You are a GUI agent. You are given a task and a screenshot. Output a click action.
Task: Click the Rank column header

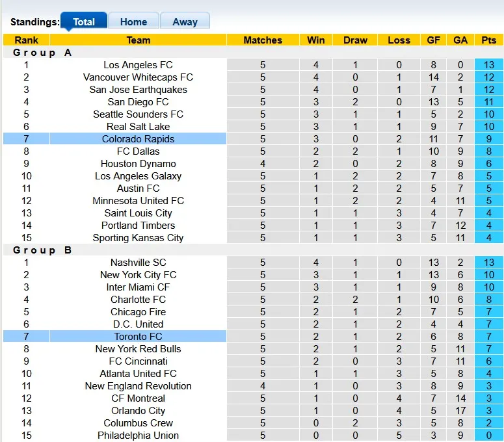[26, 40]
